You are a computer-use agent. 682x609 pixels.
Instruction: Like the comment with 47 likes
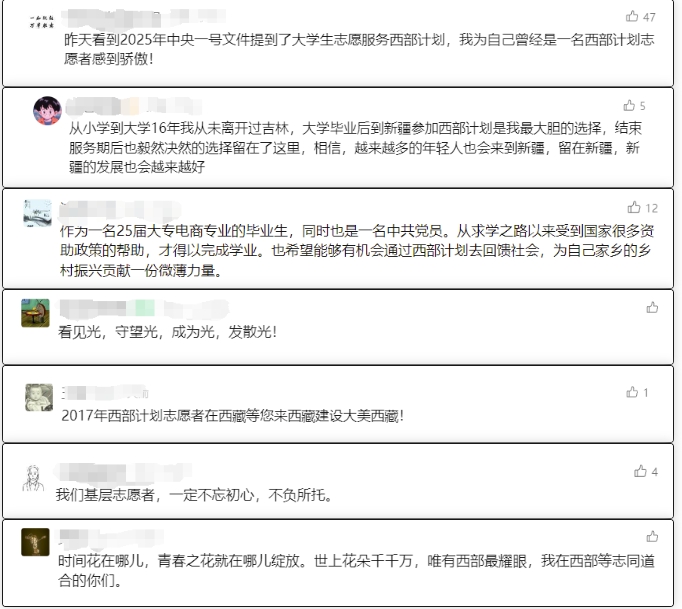pyautogui.click(x=632, y=17)
